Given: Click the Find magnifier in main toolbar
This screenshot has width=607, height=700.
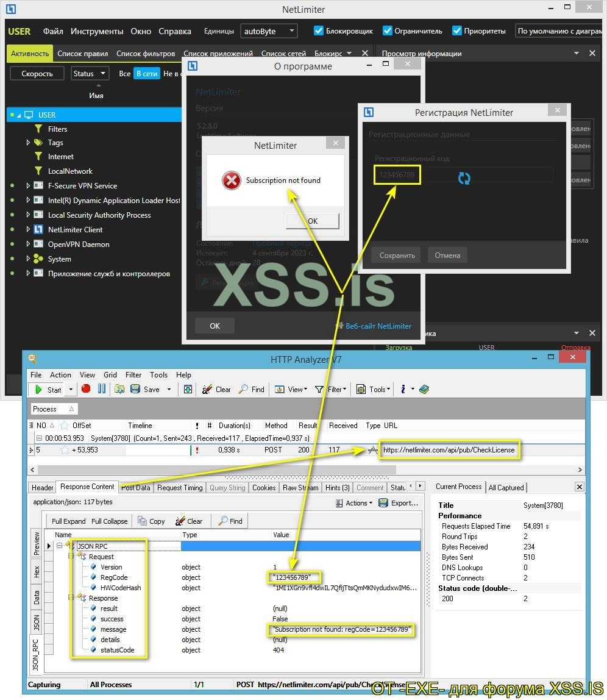Looking at the screenshot, I should point(243,389).
